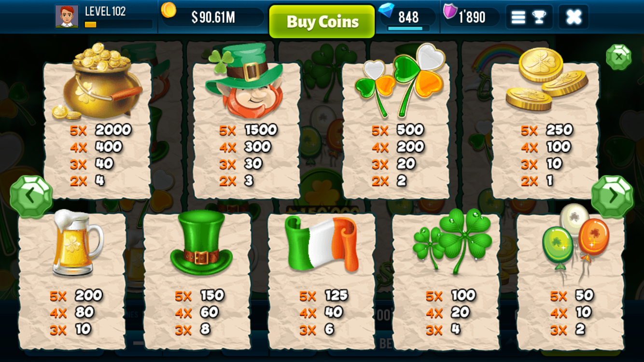
Task: Select the green top hat symbol card
Action: tap(197, 279)
